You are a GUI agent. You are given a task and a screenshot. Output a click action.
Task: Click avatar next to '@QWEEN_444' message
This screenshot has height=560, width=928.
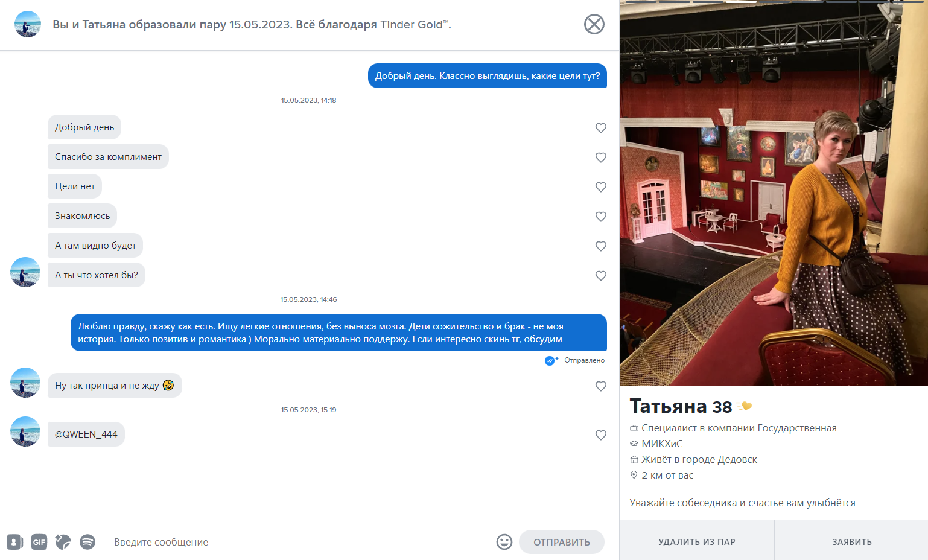coord(25,431)
